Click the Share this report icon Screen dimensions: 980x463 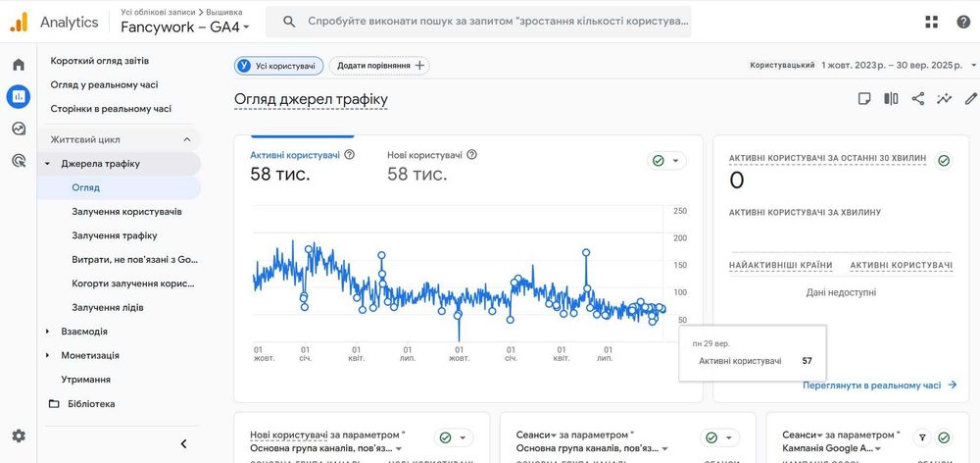point(918,99)
